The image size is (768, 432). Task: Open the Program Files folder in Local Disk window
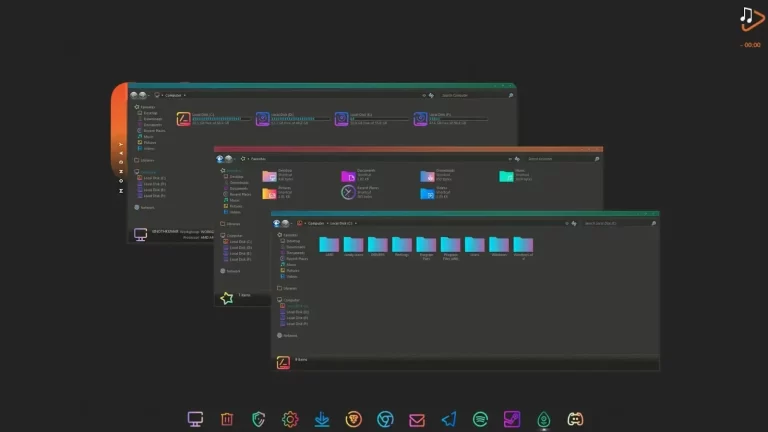point(426,247)
